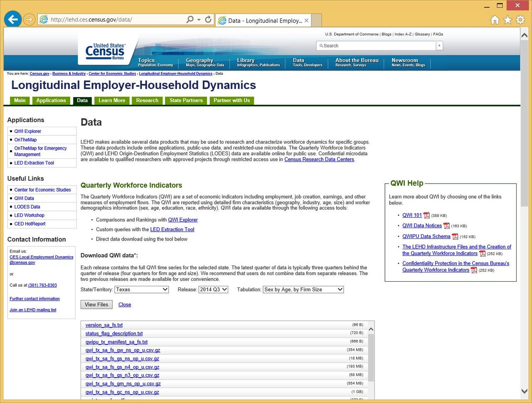This screenshot has width=532, height=403.
Task: Open the QWI Data Notices PDF icon
Action: coord(446,226)
